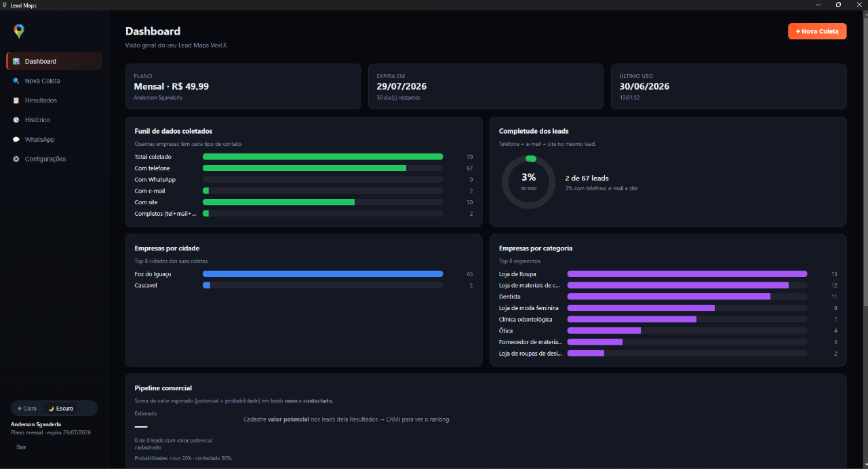Open the Histórico page
This screenshot has height=469, width=868.
tap(54, 120)
